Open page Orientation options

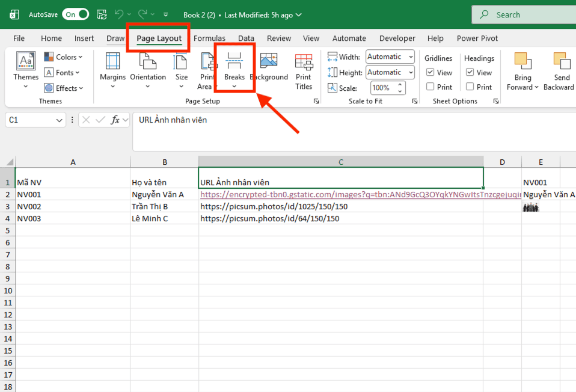(148, 70)
